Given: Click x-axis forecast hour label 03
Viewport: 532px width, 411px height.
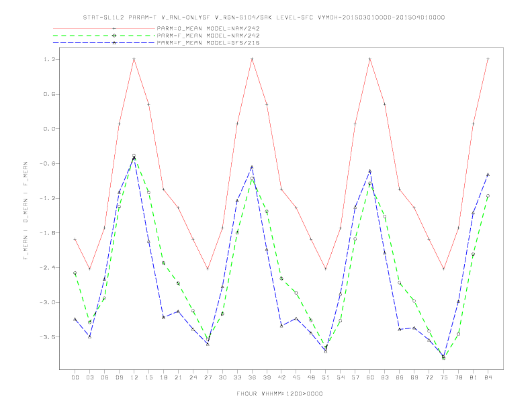Looking at the screenshot, I should 89,377.
